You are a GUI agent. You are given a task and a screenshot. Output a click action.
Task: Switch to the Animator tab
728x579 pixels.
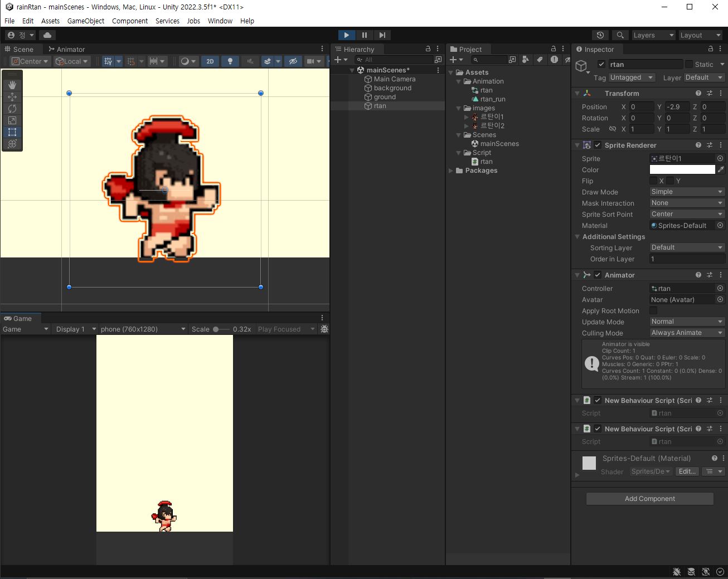click(x=67, y=49)
